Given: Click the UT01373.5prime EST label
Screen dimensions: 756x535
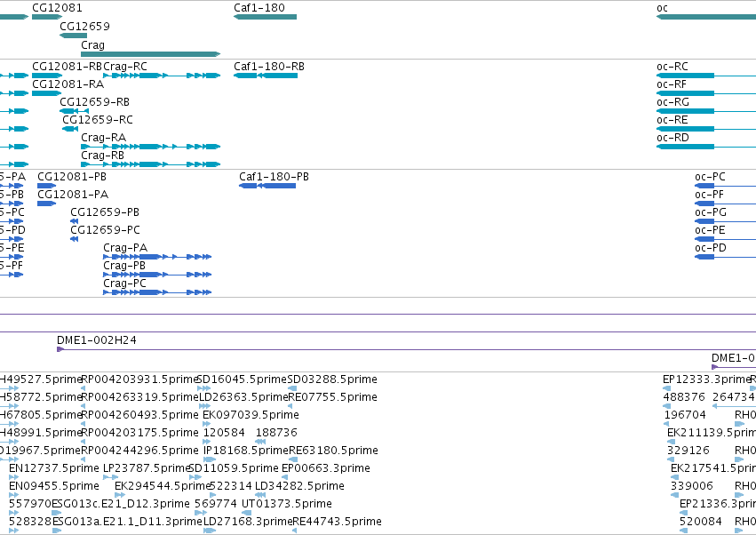Looking at the screenshot, I should click(287, 504).
